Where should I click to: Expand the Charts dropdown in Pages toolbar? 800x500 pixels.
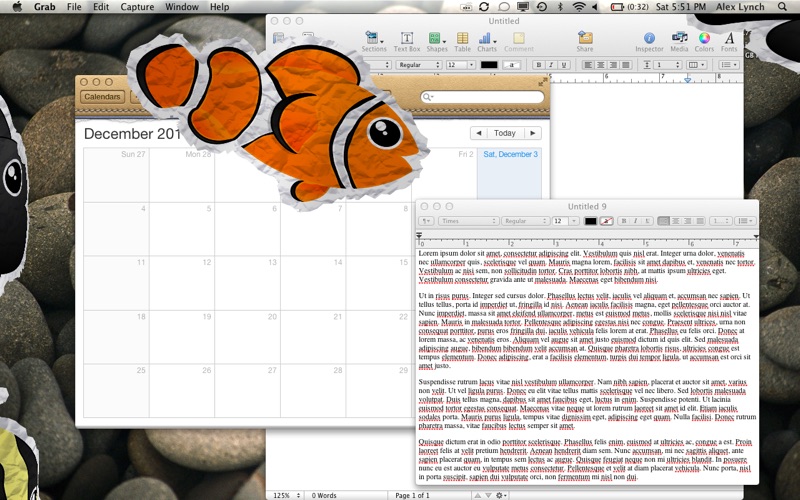[x=487, y=42]
